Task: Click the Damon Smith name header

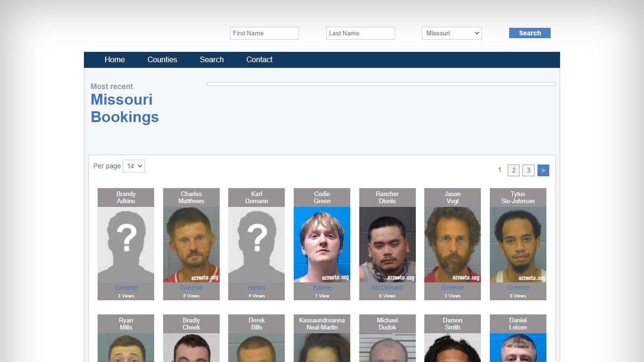Action: pyautogui.click(x=453, y=324)
